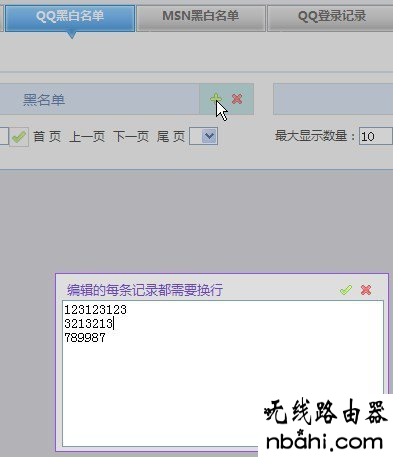
Task: Click the 最大显示数量 input field showing 10
Action: (x=376, y=136)
